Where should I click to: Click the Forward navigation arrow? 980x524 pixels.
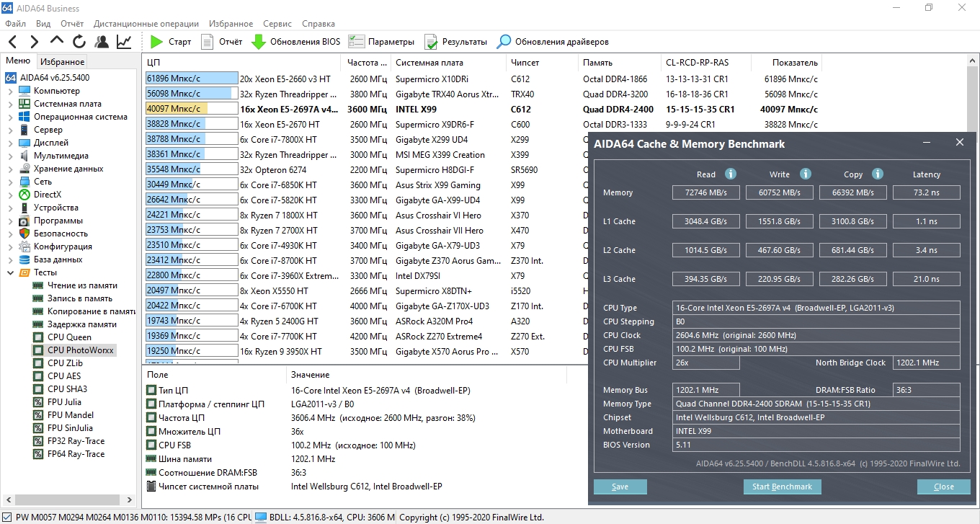(x=33, y=42)
